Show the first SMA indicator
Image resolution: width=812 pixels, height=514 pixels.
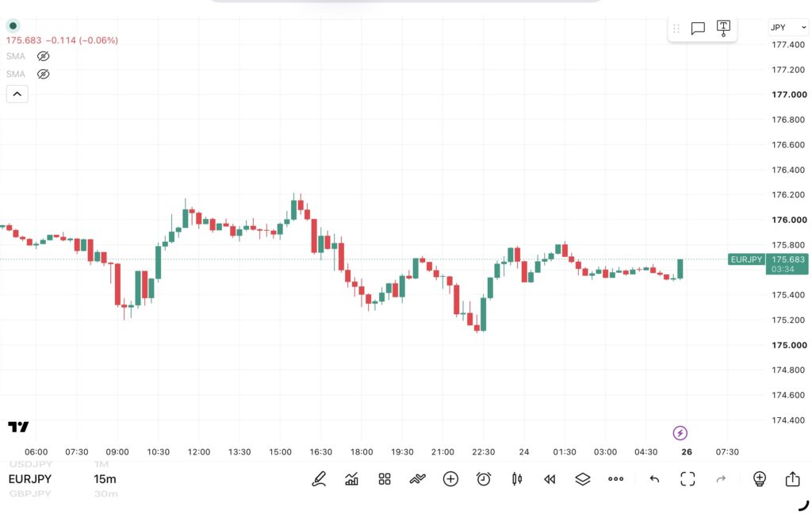(43, 56)
